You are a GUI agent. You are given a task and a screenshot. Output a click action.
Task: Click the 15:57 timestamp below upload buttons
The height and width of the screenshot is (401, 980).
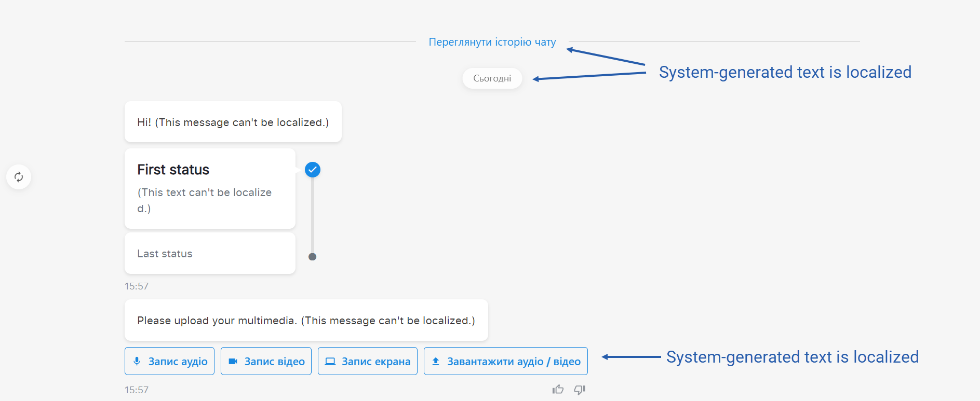tap(137, 390)
